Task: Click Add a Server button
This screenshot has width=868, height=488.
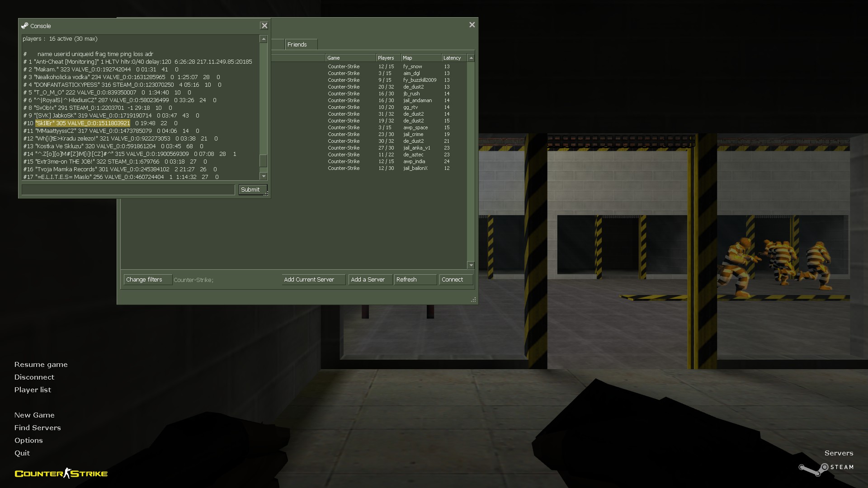Action: [370, 280]
